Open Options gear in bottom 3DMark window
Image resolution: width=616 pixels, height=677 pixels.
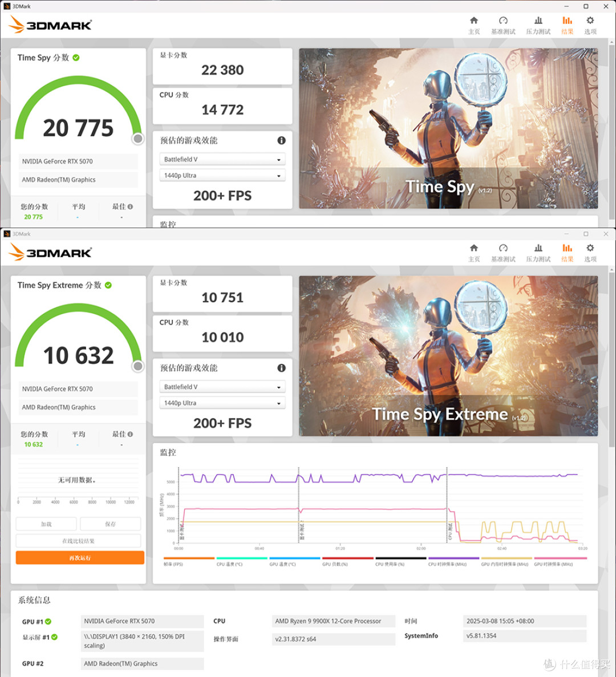590,253
